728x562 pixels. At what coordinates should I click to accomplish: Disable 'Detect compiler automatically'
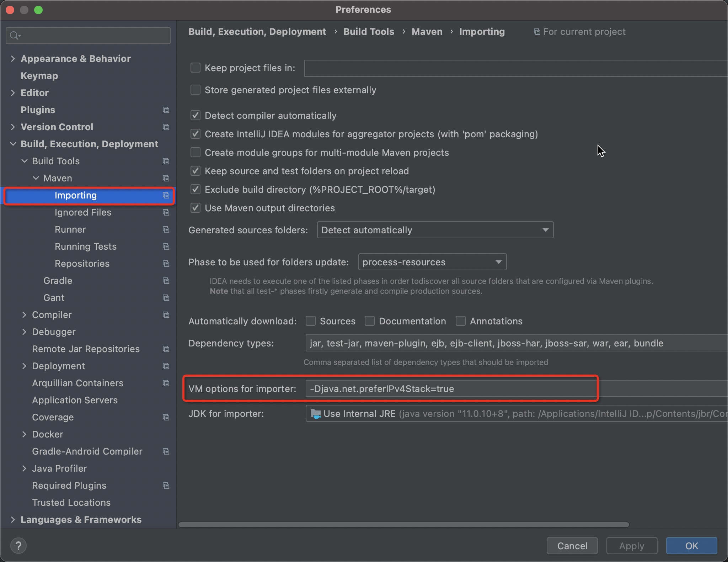pos(196,115)
